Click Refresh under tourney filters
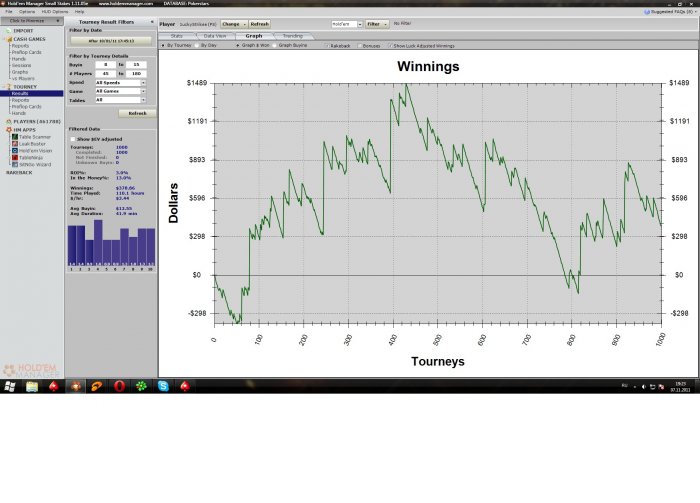 138,113
